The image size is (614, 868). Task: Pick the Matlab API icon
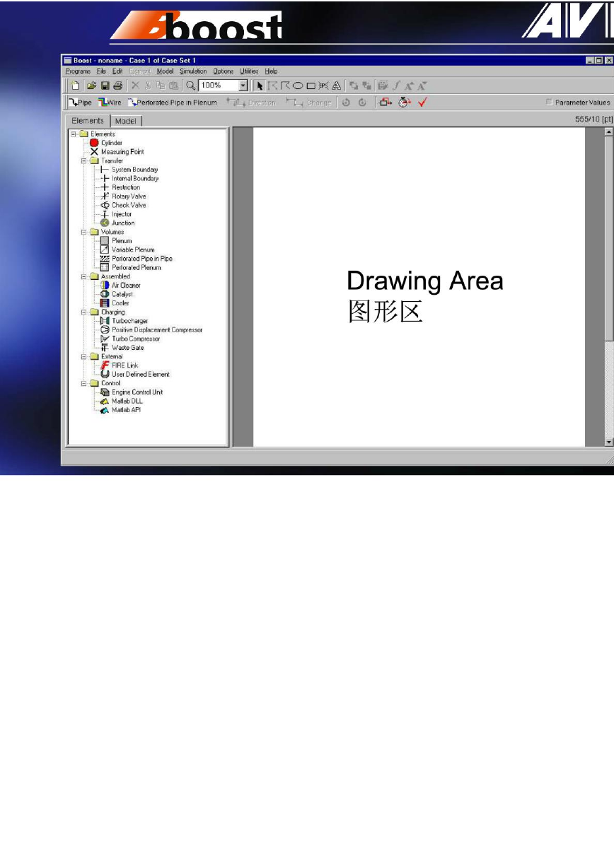click(105, 410)
